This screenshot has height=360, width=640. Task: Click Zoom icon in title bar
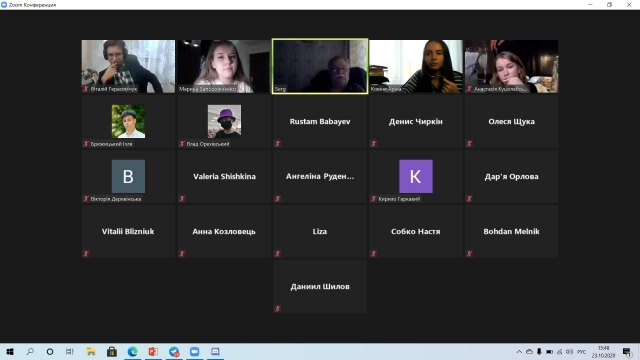coord(4,5)
